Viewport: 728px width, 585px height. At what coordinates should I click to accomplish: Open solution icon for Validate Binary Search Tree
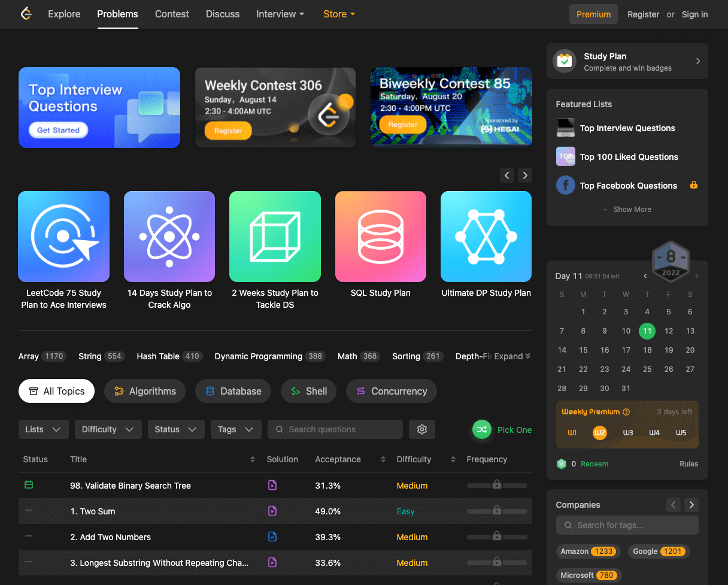pyautogui.click(x=272, y=486)
